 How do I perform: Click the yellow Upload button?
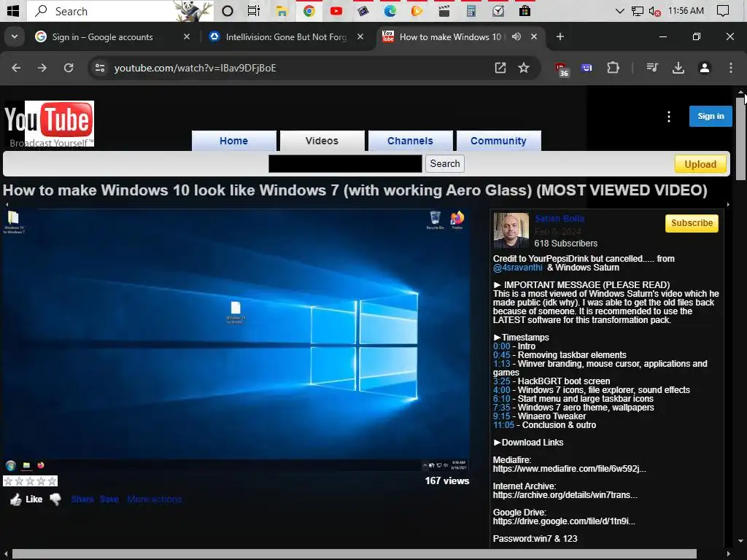[x=700, y=164]
